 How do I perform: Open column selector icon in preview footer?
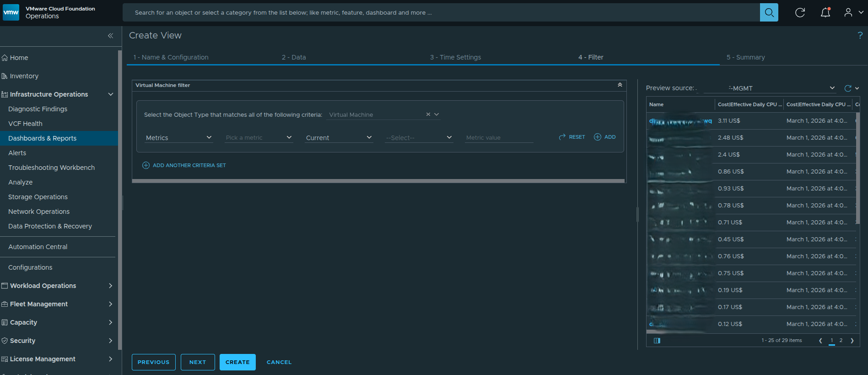click(x=657, y=341)
